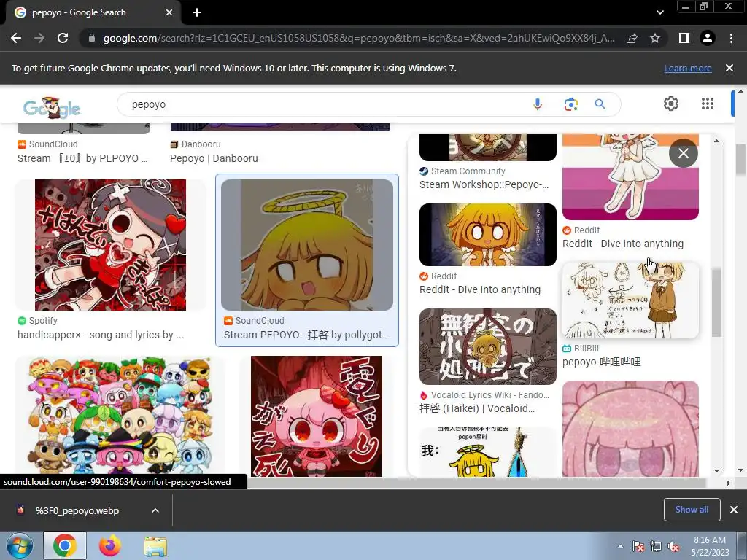Screen dimensions: 747x560
Task: Open the yellow character meme image
Action: click(488, 452)
